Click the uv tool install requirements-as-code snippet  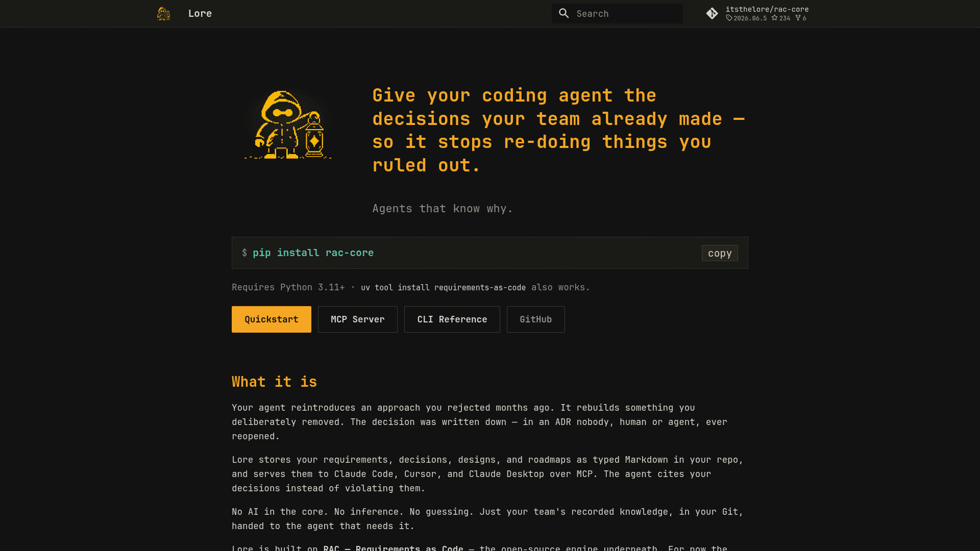[x=443, y=288]
